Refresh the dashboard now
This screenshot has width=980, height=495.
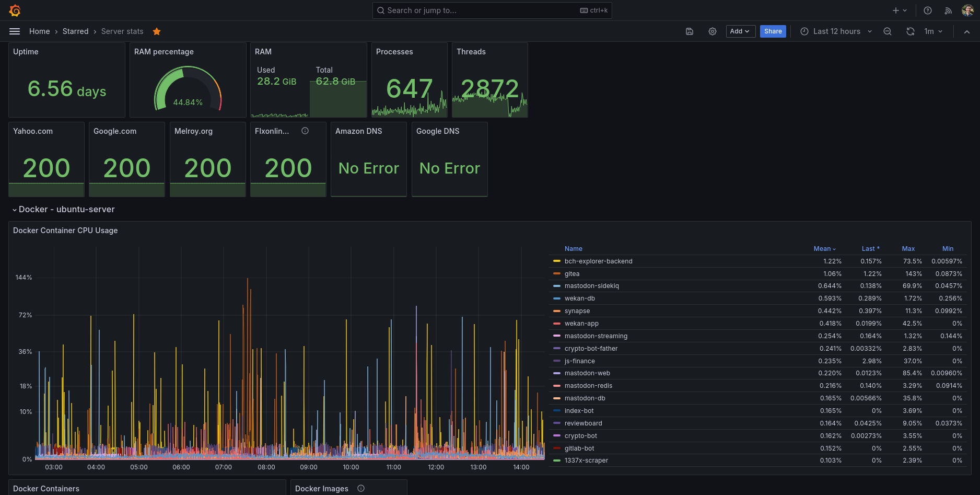click(911, 31)
